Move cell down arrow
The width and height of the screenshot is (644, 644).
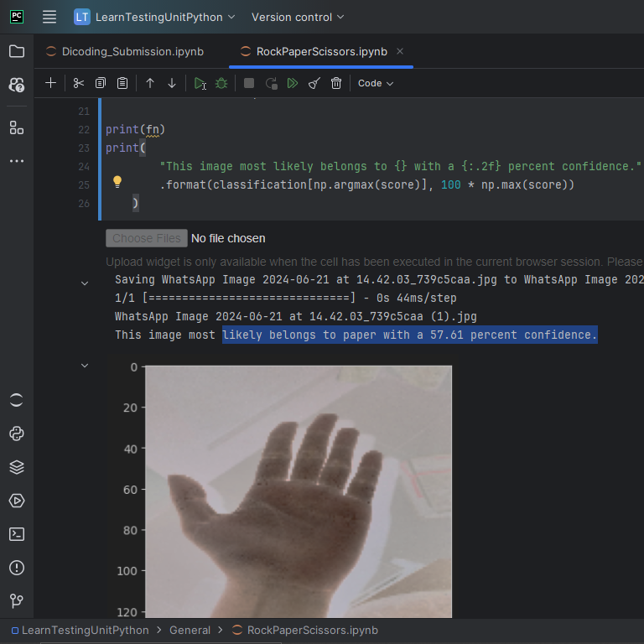(172, 83)
